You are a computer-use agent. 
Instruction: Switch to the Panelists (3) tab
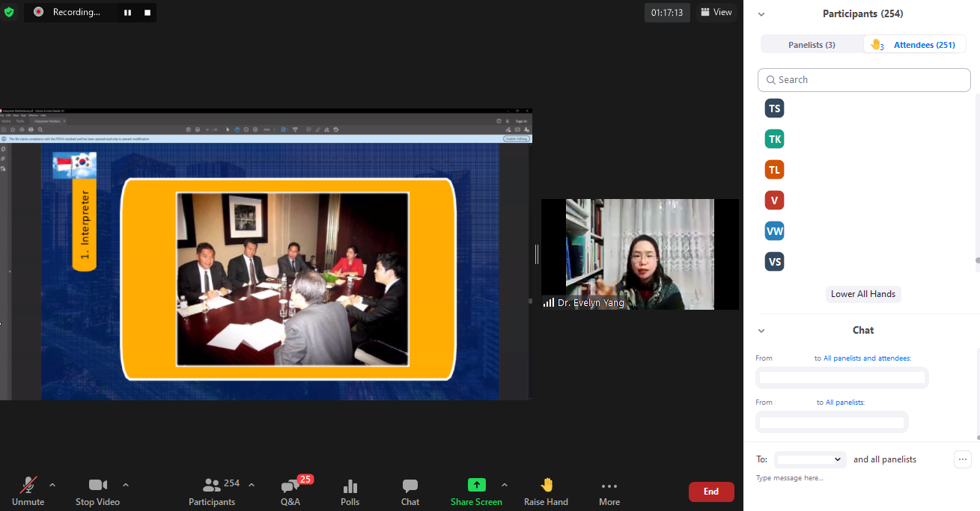pyautogui.click(x=812, y=45)
